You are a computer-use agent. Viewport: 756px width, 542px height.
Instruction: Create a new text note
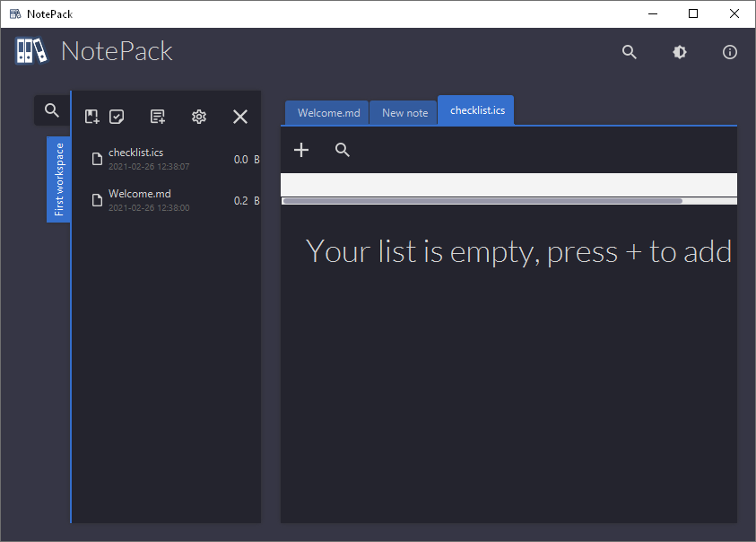click(158, 116)
